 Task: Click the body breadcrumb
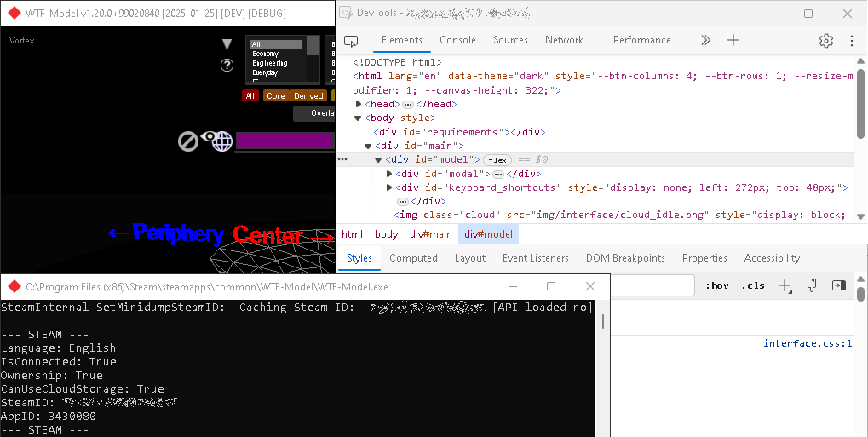tap(387, 234)
